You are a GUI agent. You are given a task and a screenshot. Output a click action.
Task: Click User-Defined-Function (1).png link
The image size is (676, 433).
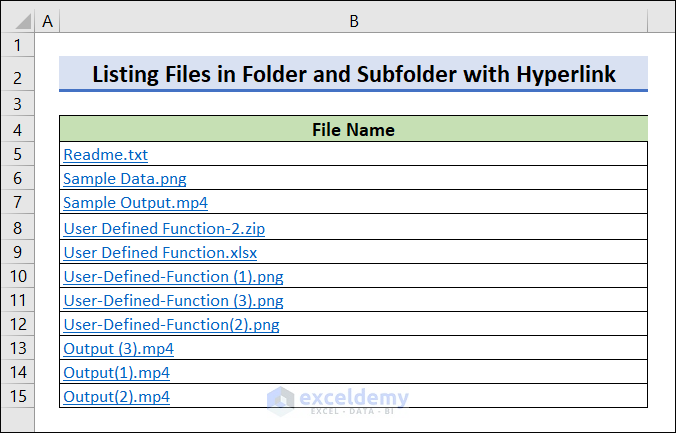pyautogui.click(x=173, y=276)
